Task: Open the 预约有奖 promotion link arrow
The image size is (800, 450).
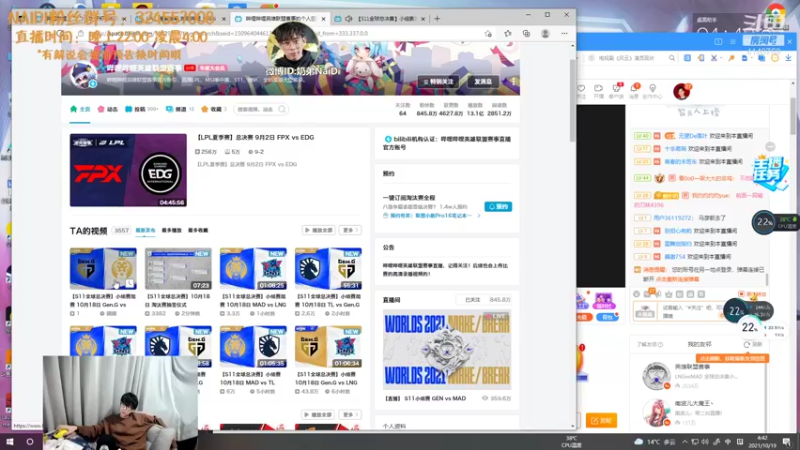Action: coord(479,216)
